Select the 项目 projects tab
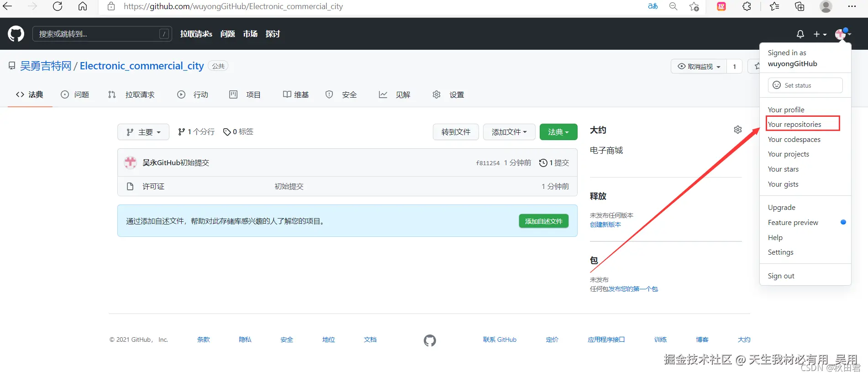 (245, 94)
